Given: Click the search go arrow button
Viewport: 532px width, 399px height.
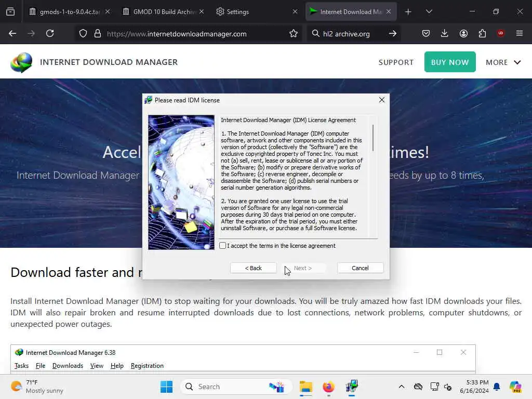Looking at the screenshot, I should [x=393, y=33].
